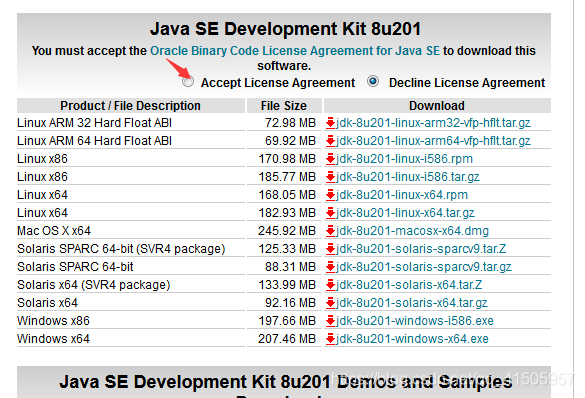Click the Linux ARM 32 Hard Float ABI row label
The image size is (585, 398).
94,123
